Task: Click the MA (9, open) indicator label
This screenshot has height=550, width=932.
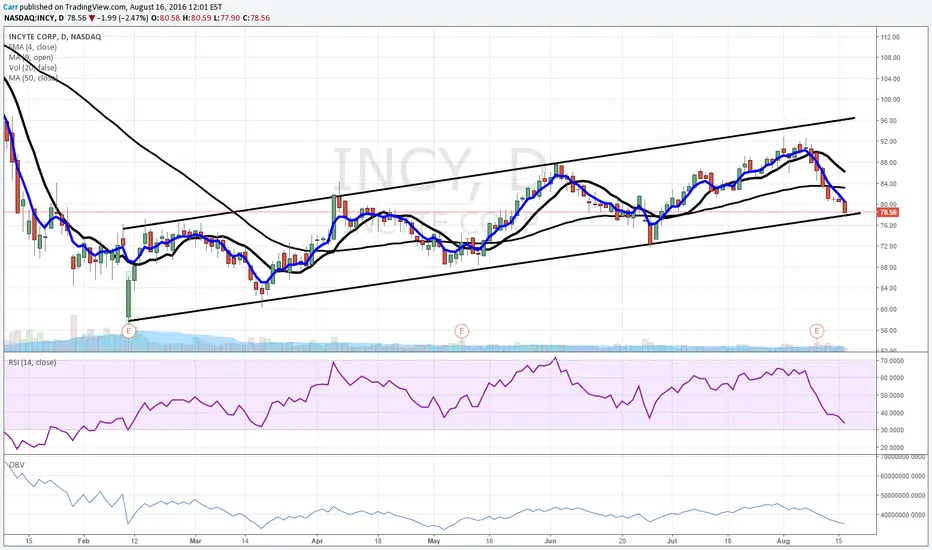Action: coord(31,57)
